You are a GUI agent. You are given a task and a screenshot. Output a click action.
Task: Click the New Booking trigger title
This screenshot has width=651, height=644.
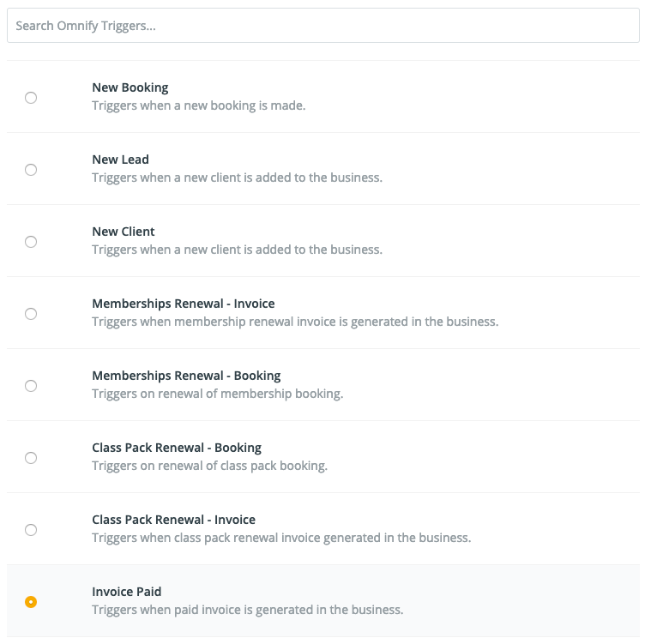tap(130, 87)
